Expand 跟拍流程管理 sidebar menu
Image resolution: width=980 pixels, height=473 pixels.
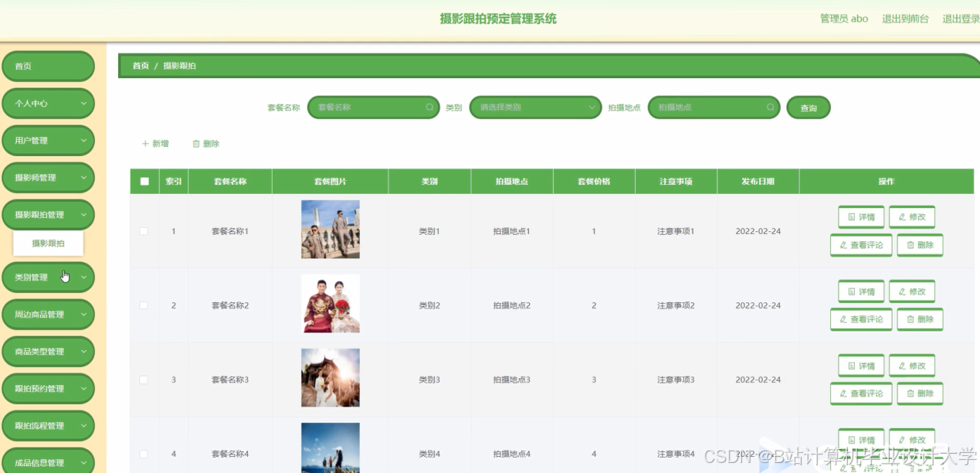[49, 425]
